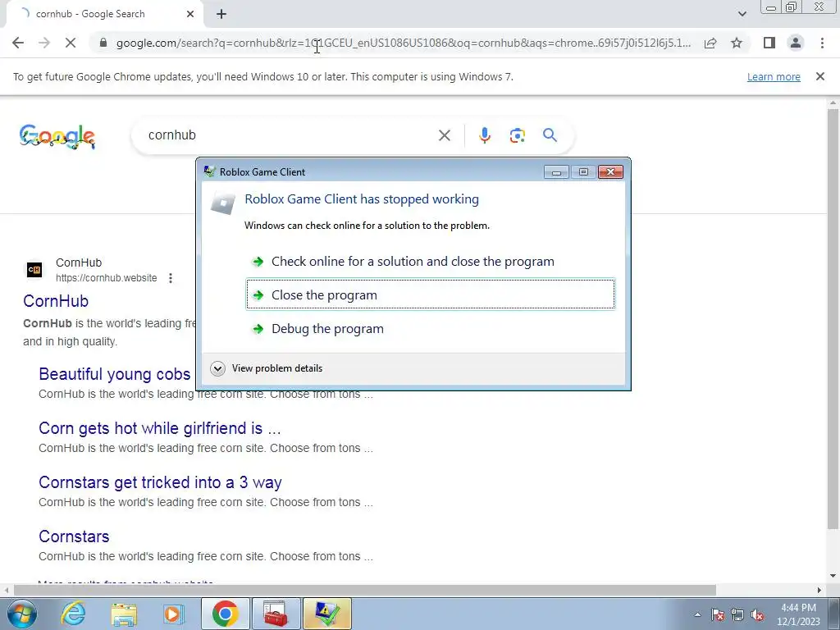Show hidden tray icons arrow

tap(697, 614)
